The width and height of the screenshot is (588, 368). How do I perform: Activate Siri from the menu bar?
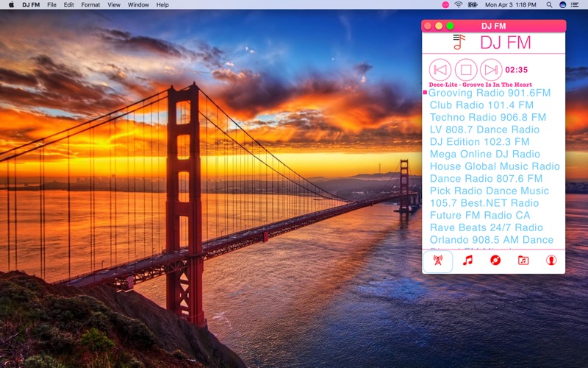click(562, 5)
